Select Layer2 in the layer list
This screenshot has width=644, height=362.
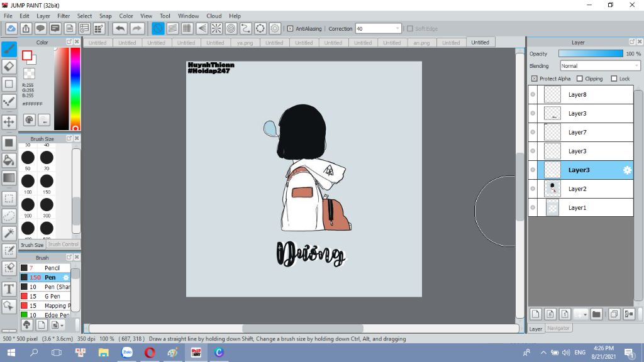click(x=580, y=189)
